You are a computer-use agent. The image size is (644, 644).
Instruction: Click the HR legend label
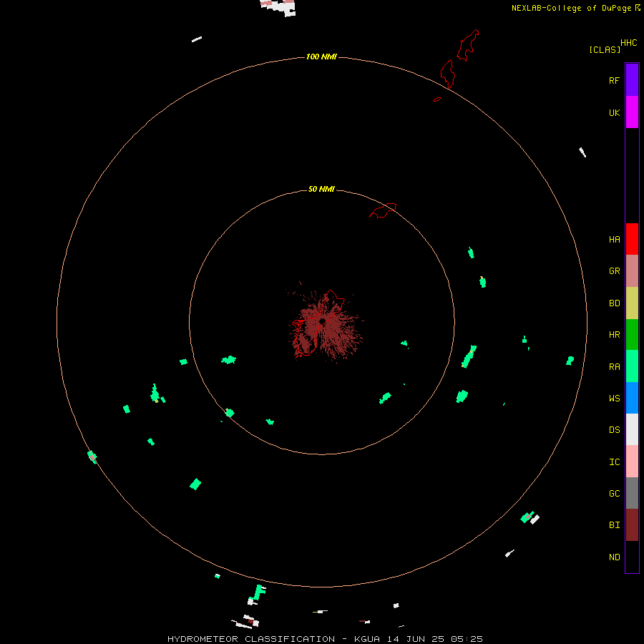tap(615, 335)
